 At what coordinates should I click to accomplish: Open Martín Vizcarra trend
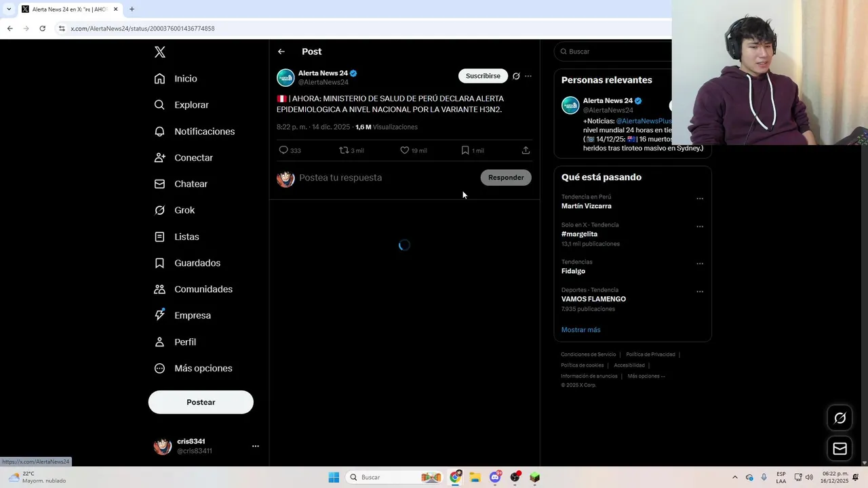587,206
